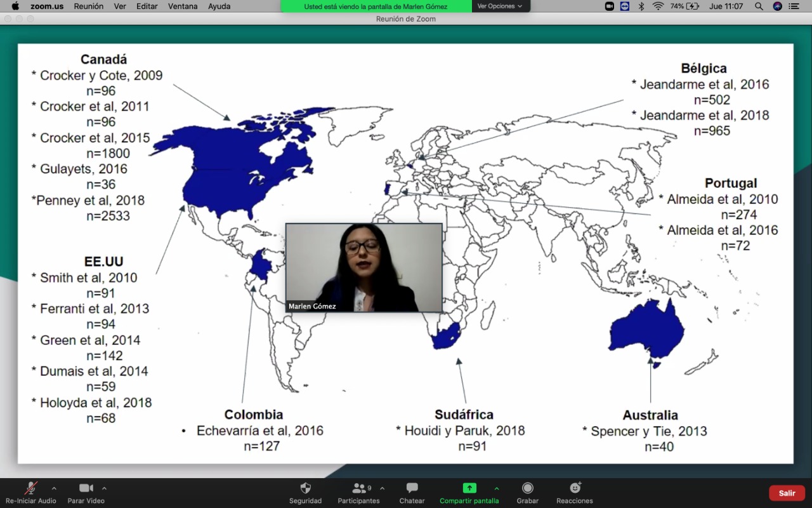Open the zoom.us application menu

47,6
